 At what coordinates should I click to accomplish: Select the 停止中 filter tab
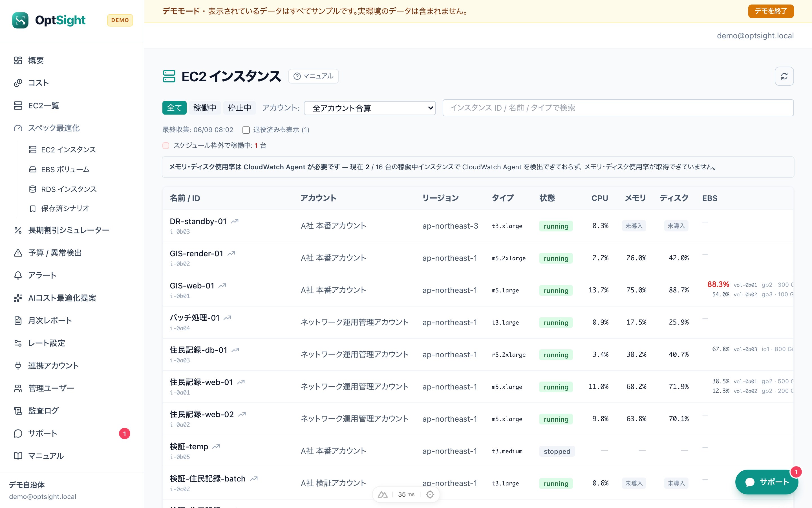[x=240, y=108]
